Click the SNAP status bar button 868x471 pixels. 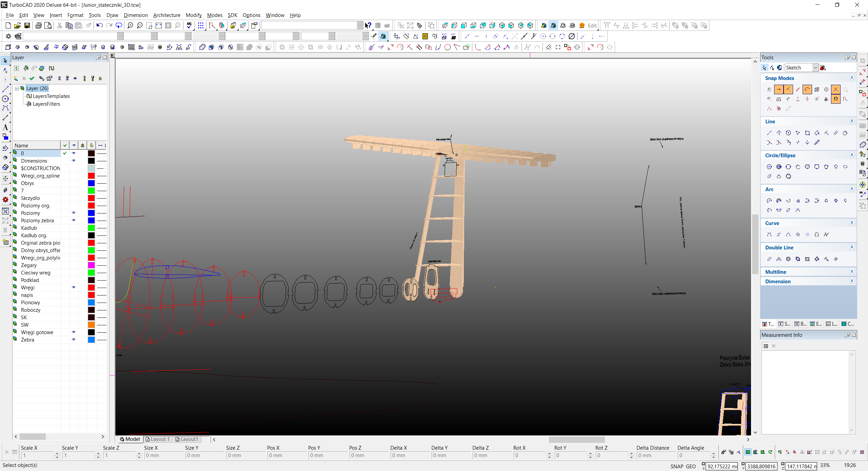pyautogui.click(x=676, y=466)
